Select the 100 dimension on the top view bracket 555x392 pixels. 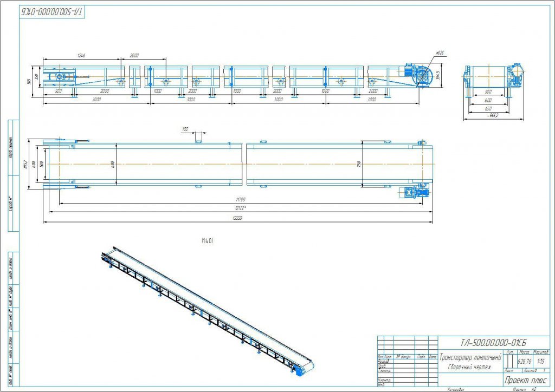(186, 129)
